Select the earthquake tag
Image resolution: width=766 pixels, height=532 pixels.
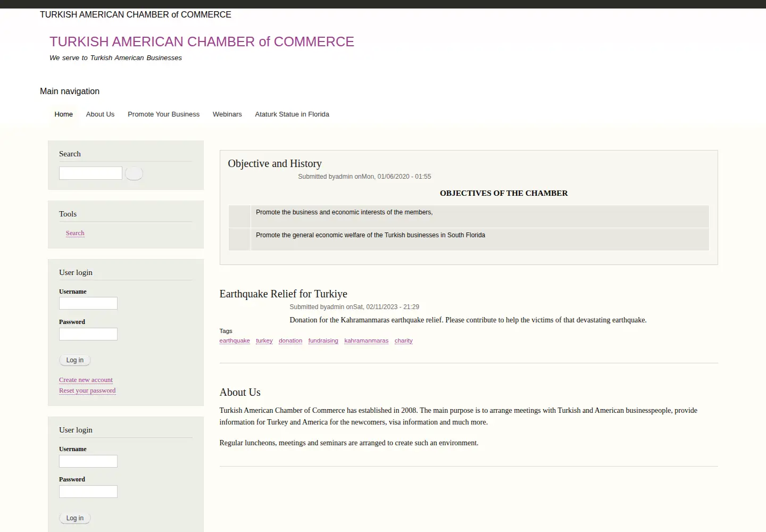tap(235, 341)
